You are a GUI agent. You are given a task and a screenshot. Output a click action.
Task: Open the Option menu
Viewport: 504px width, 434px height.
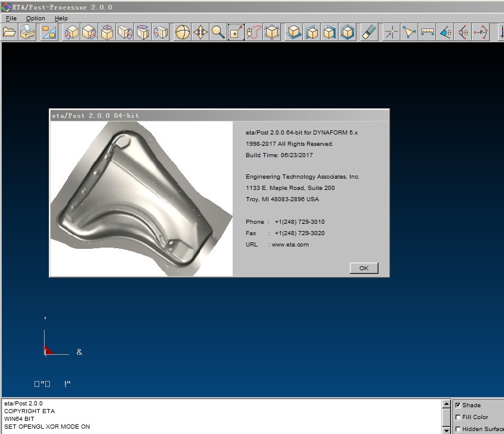(36, 18)
